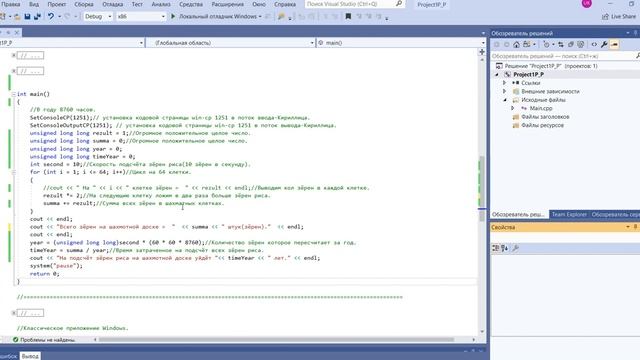Open the Анализ menu
640x360 pixels.
(161, 4)
